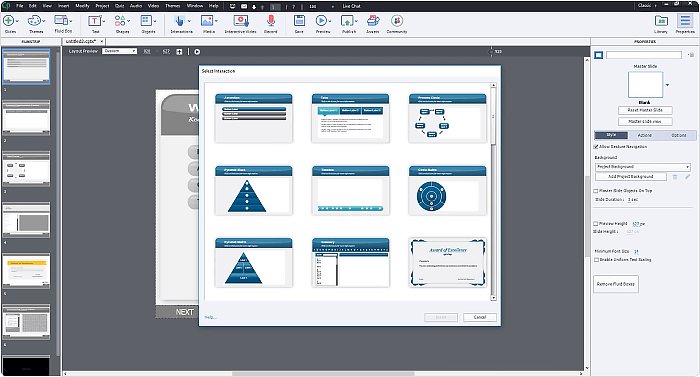Switch to the Actions tab in Properties
700x377 pixels.
645,135
